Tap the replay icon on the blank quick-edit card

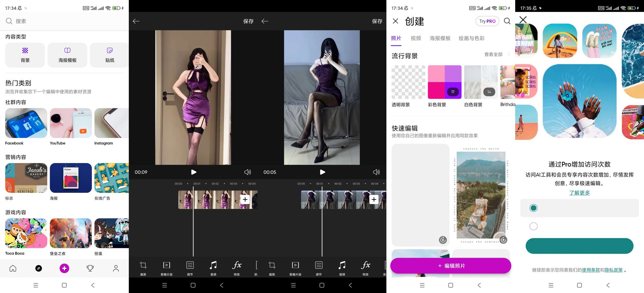pos(443,240)
